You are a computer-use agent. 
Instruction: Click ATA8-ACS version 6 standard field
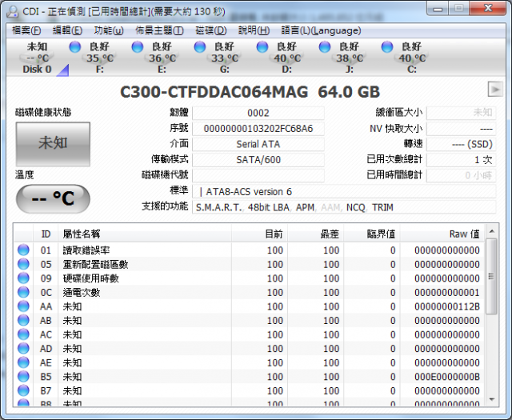click(344, 192)
